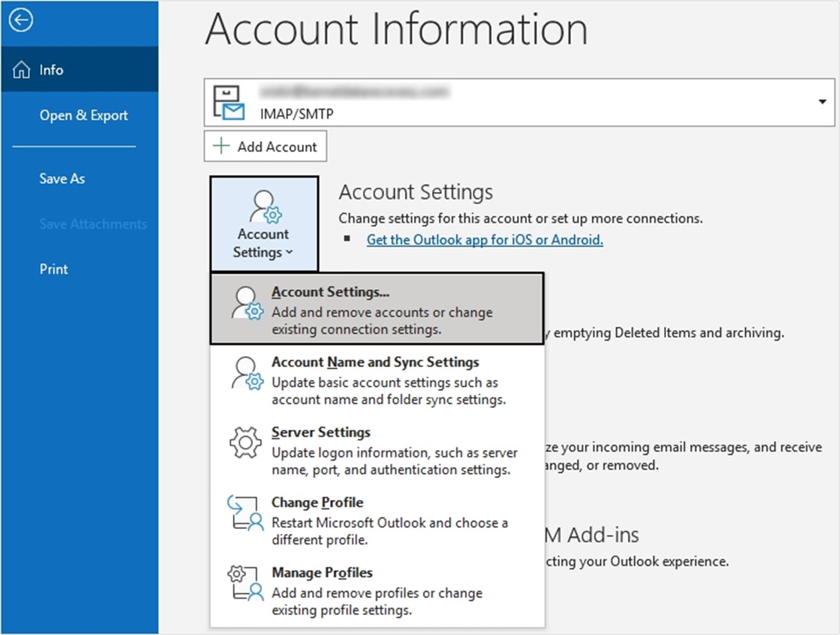Image resolution: width=840 pixels, height=635 pixels.
Task: Click the 'Change settings for this account' description
Action: click(521, 218)
